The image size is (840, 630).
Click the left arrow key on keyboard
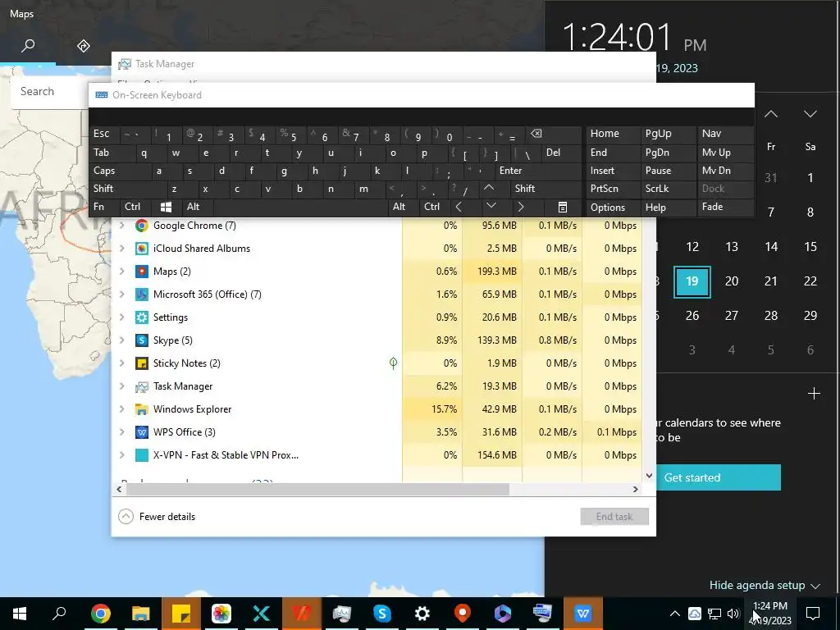tap(459, 207)
